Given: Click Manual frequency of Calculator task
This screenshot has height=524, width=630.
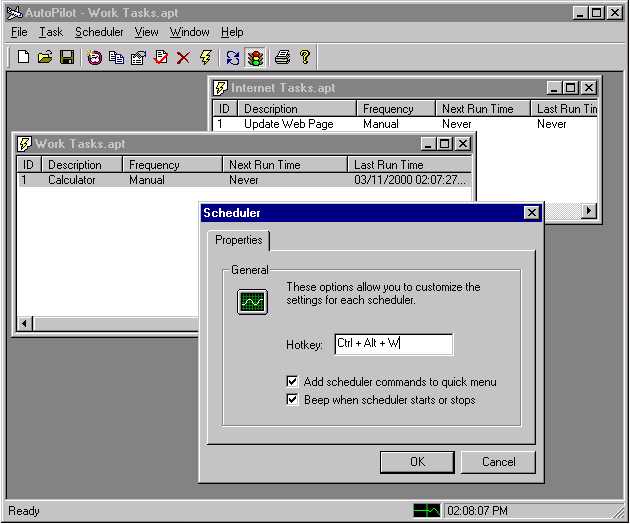Looking at the screenshot, I should (x=147, y=180).
